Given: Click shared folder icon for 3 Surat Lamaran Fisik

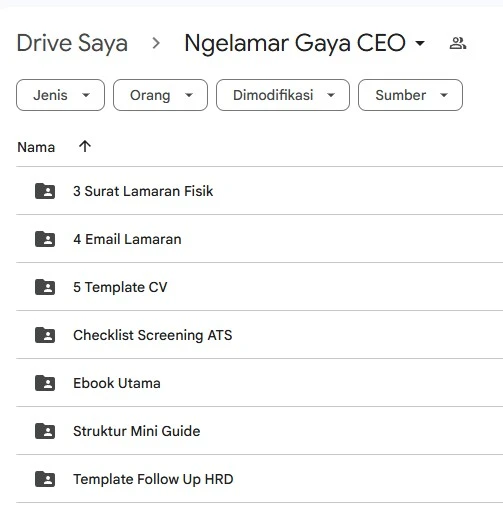Looking at the screenshot, I should 45,191.
